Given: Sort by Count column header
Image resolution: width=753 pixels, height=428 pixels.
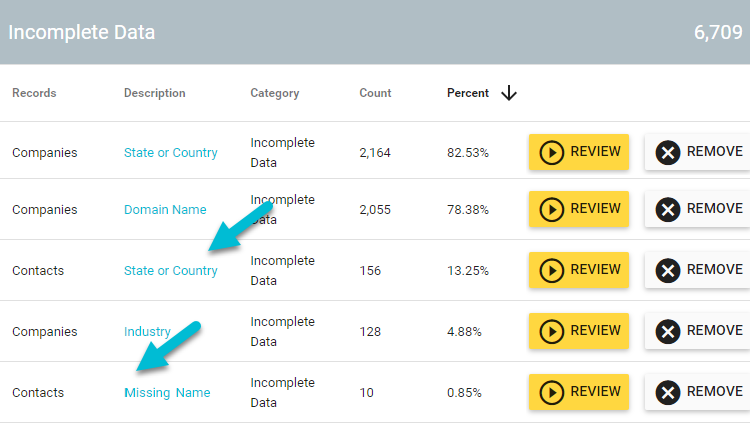Looking at the screenshot, I should [375, 93].
